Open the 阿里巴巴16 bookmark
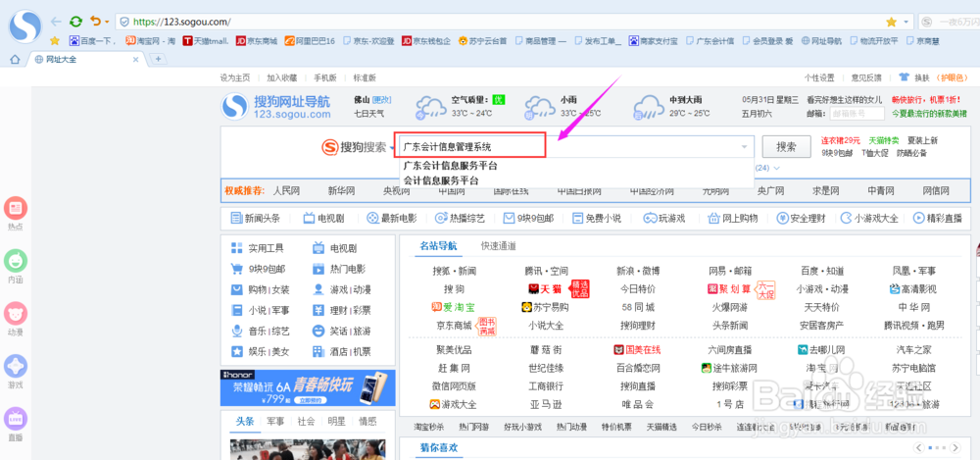The height and width of the screenshot is (460, 980). [310, 41]
